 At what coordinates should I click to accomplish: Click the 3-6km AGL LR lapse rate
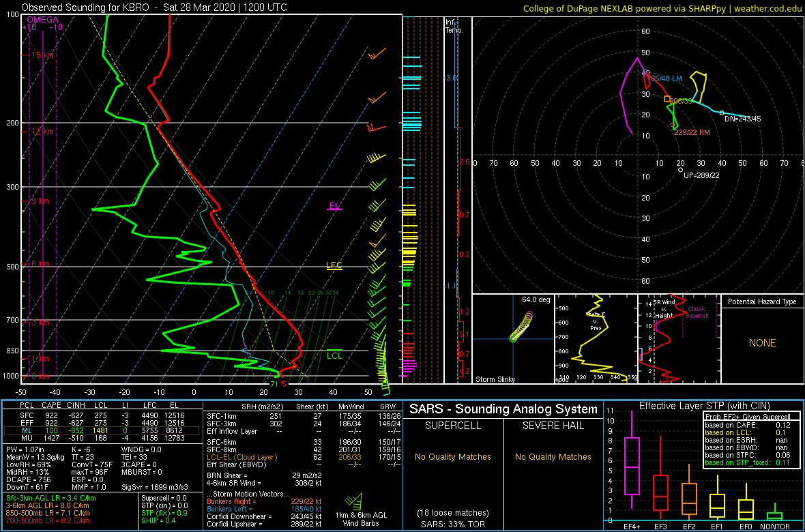[x=48, y=505]
